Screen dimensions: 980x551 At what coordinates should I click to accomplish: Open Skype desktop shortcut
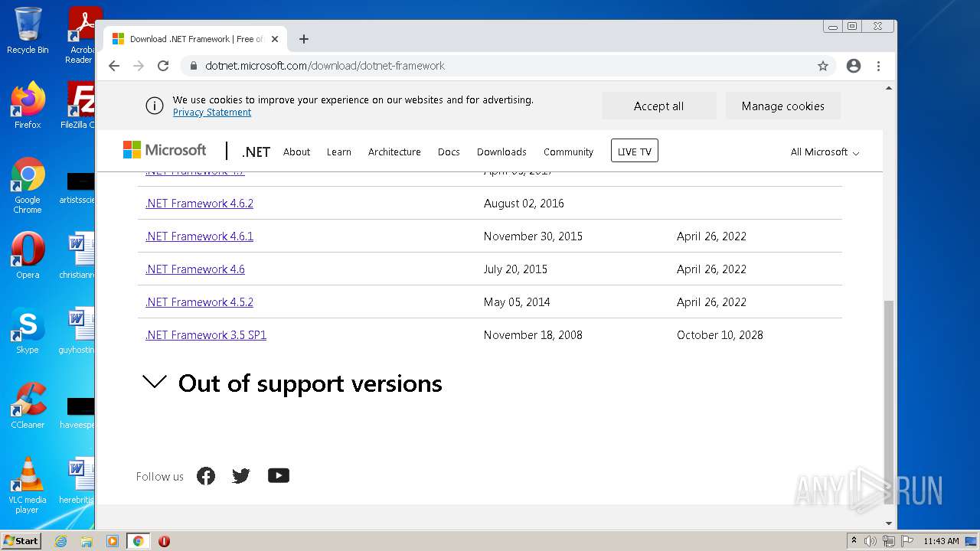pos(28,331)
